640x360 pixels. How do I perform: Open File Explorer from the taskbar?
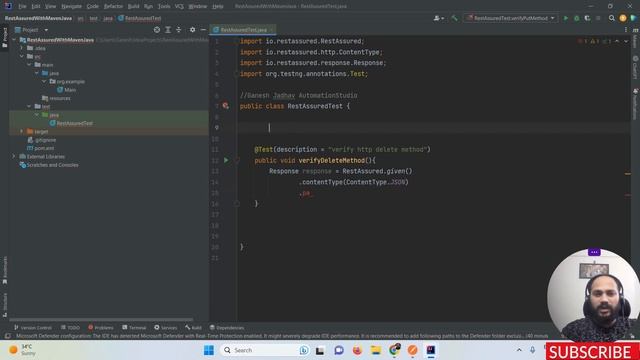pos(376,350)
